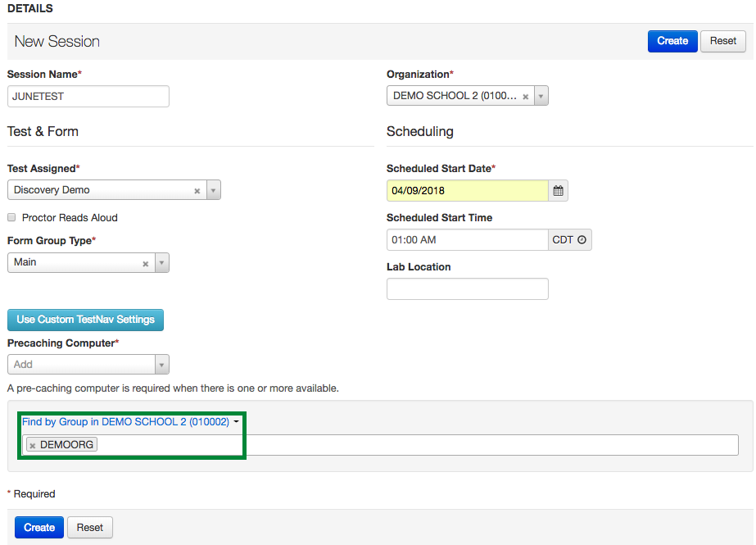
Task: Focus the Session Name text field
Action: click(x=88, y=97)
